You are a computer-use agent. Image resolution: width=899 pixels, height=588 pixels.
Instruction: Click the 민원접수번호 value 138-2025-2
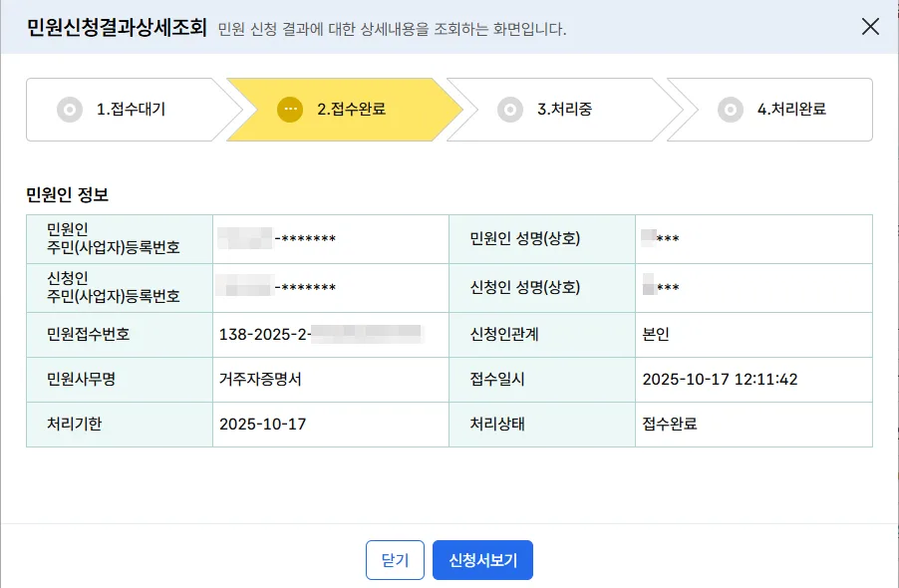(x=263, y=334)
